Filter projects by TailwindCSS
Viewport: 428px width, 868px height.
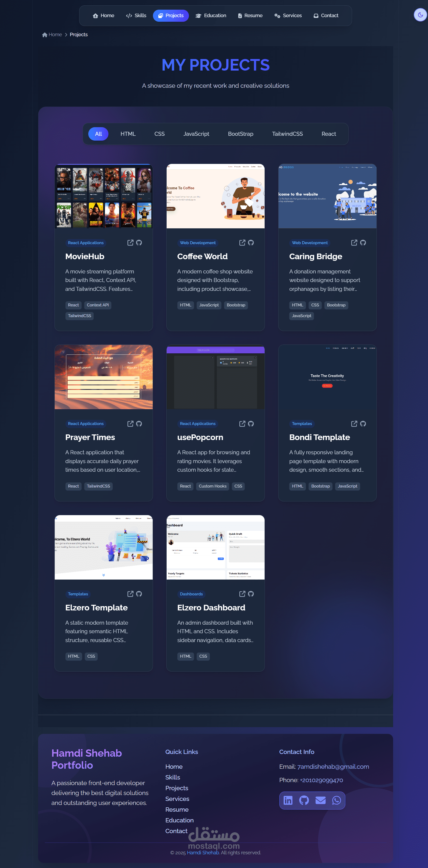[x=287, y=134]
